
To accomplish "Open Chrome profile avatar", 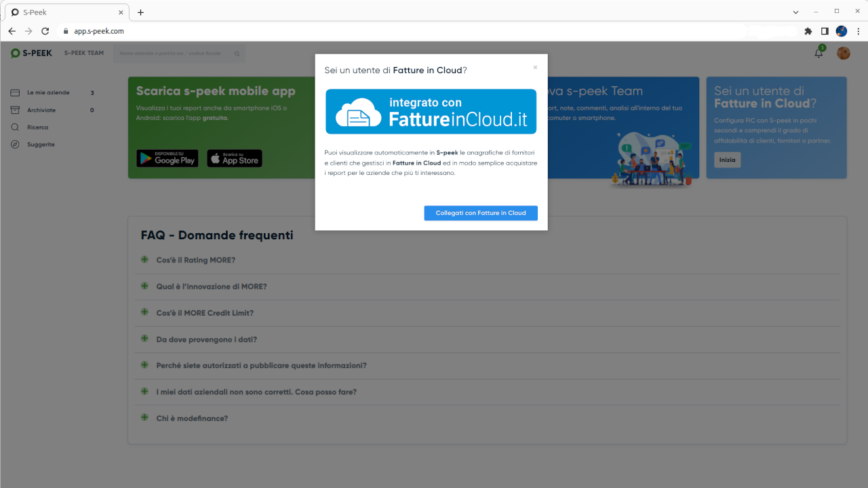I will click(842, 31).
